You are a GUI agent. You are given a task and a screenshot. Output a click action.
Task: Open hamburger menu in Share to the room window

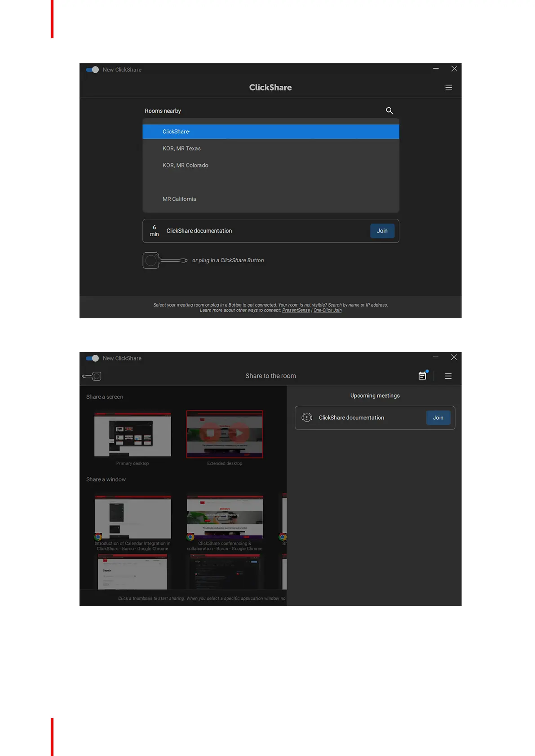(x=448, y=376)
